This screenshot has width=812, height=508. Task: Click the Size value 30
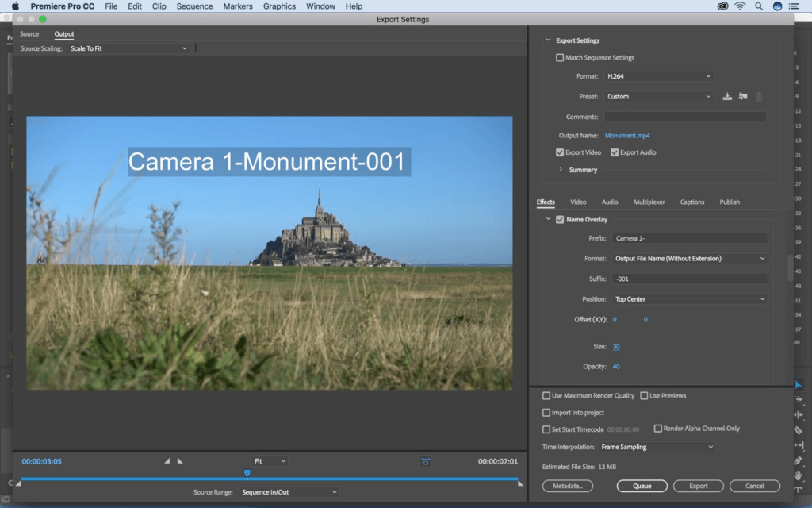pyautogui.click(x=616, y=347)
